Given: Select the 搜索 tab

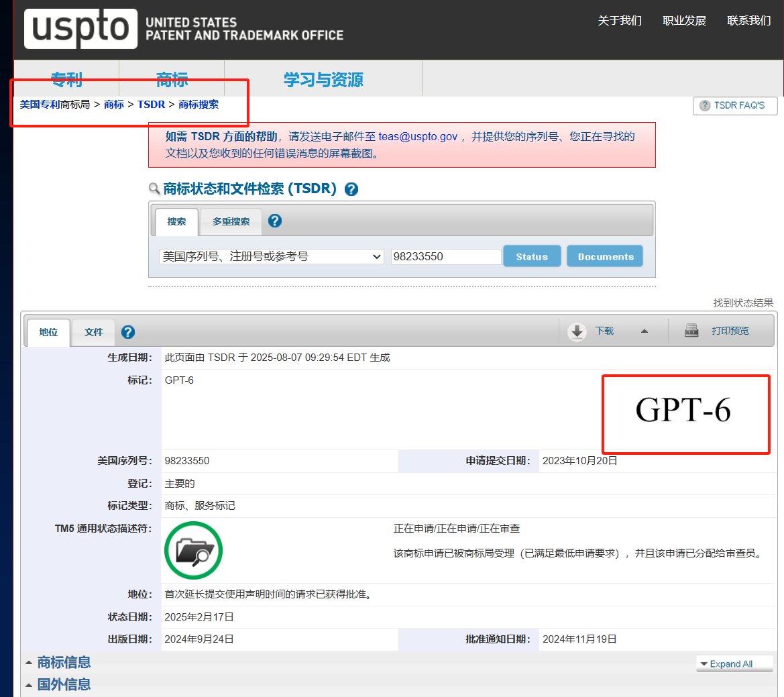Looking at the screenshot, I should (x=176, y=221).
